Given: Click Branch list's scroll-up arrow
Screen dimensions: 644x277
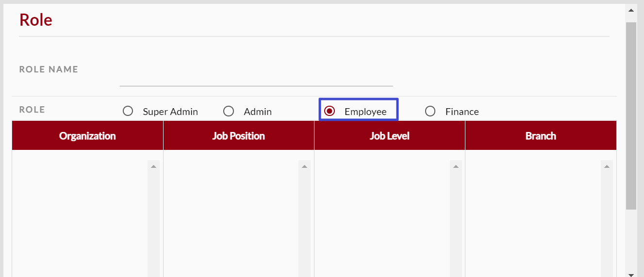Looking at the screenshot, I should tap(607, 166).
